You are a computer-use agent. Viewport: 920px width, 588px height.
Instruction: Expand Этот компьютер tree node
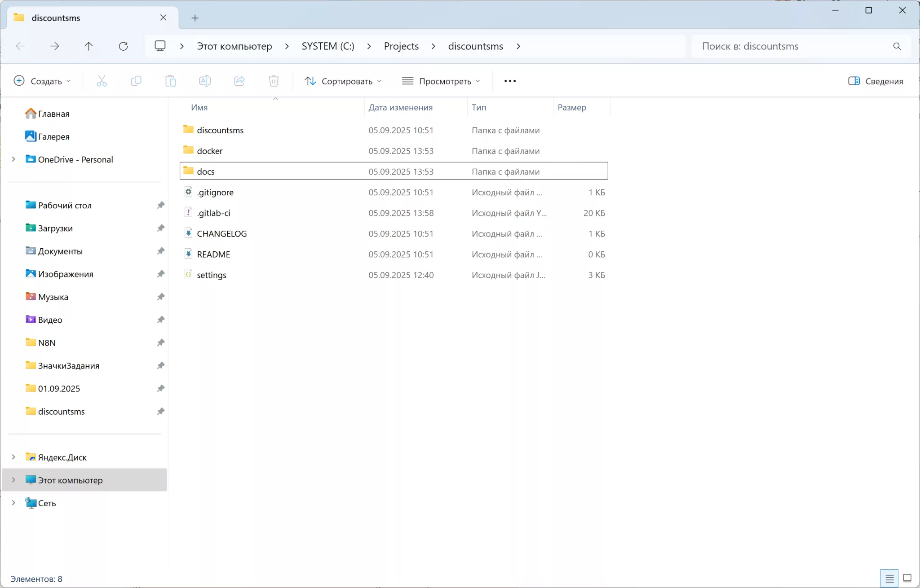(x=13, y=480)
